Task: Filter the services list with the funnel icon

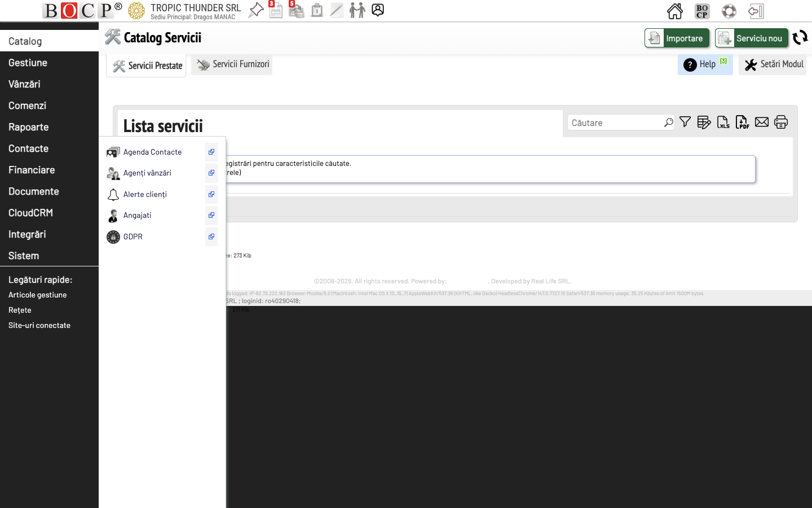Action: point(685,122)
